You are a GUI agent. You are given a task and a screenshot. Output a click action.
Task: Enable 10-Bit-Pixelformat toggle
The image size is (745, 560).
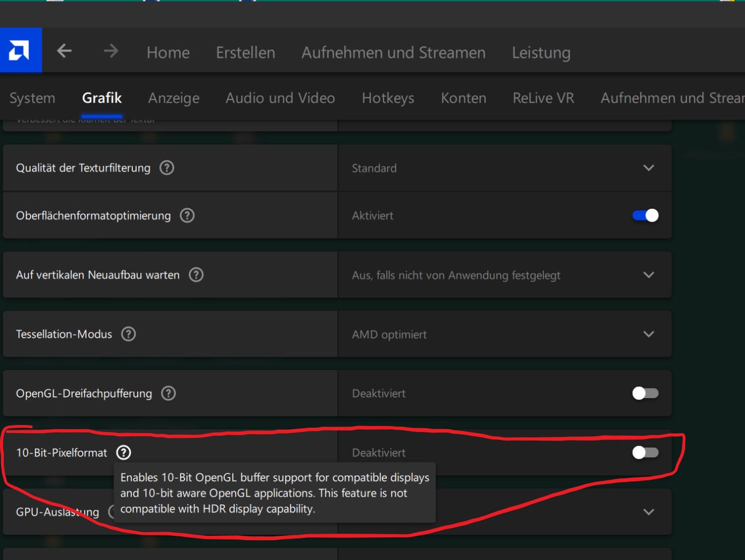click(x=645, y=452)
